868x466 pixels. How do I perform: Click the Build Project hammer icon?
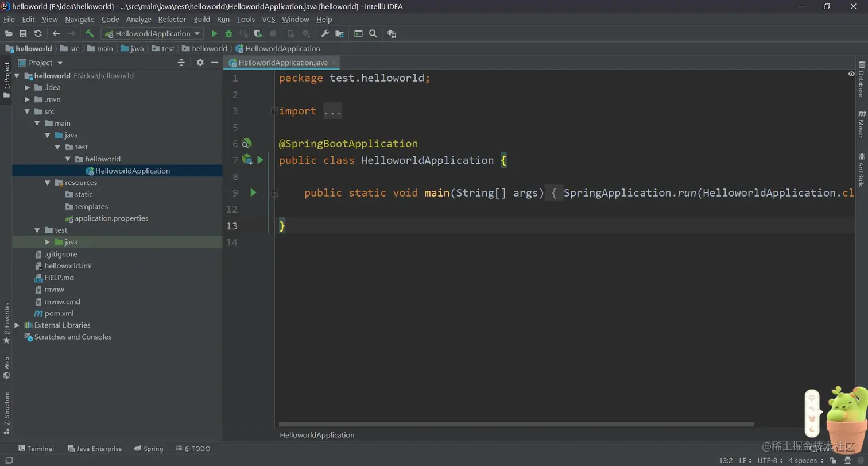coord(90,33)
